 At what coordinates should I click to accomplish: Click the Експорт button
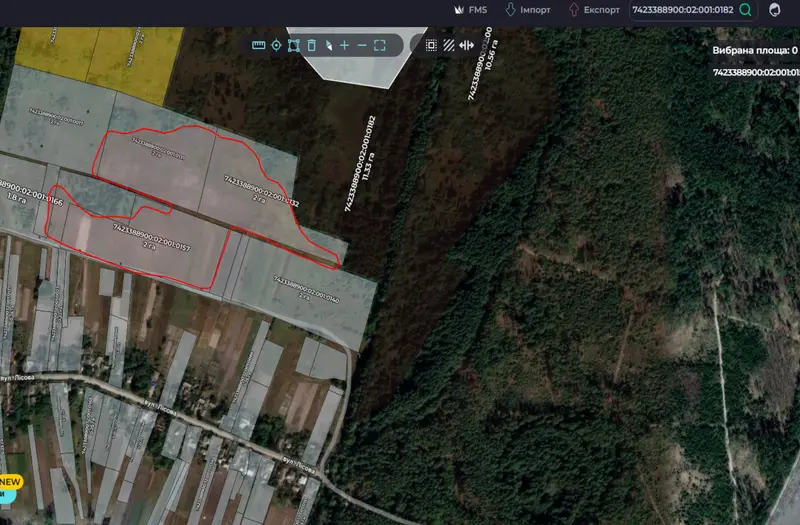pyautogui.click(x=594, y=10)
